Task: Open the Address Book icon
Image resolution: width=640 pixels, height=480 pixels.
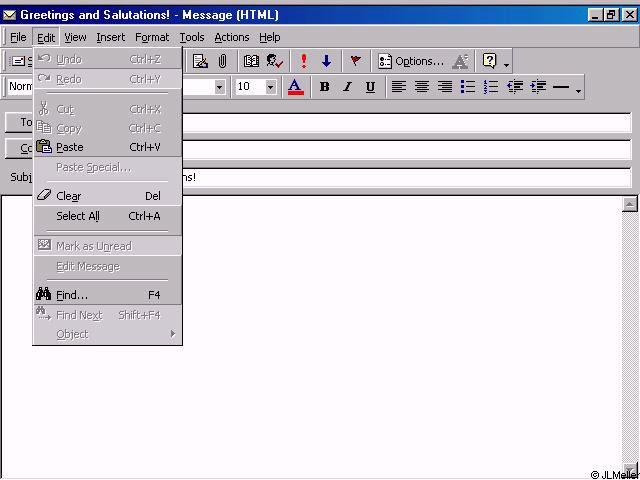Action: point(251,61)
